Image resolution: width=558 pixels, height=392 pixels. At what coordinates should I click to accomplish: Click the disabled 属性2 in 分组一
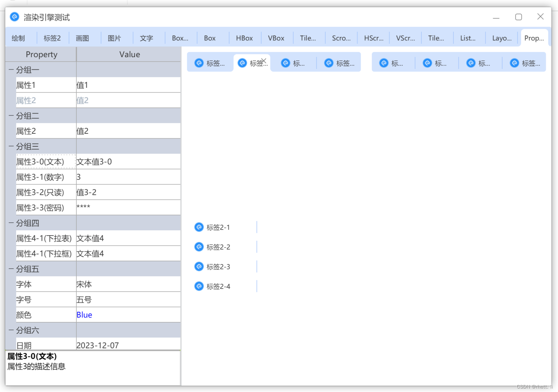tap(46, 100)
